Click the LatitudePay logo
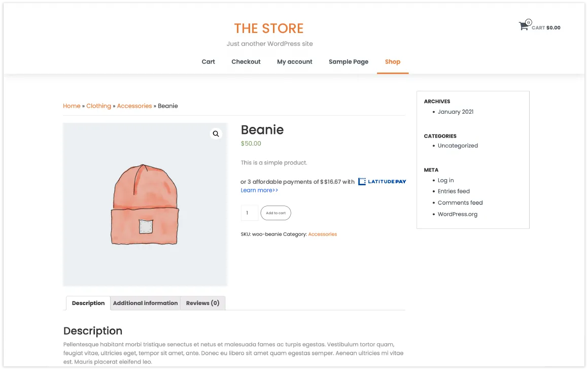588x370 pixels. click(382, 182)
